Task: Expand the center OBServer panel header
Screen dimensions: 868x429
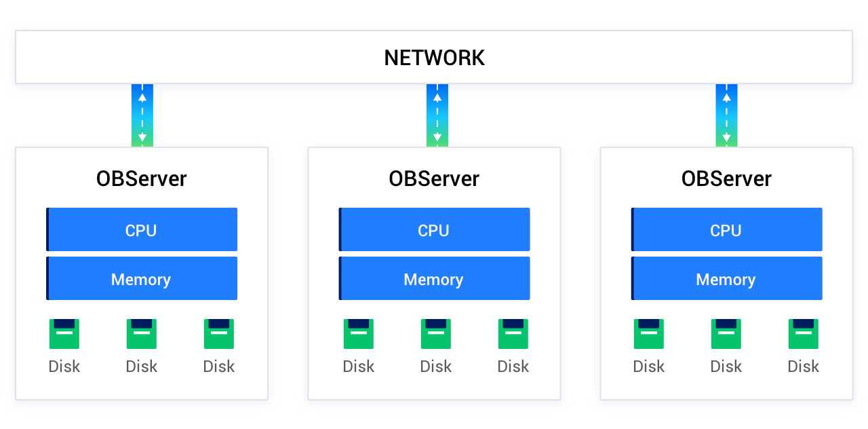Action: pos(434,179)
